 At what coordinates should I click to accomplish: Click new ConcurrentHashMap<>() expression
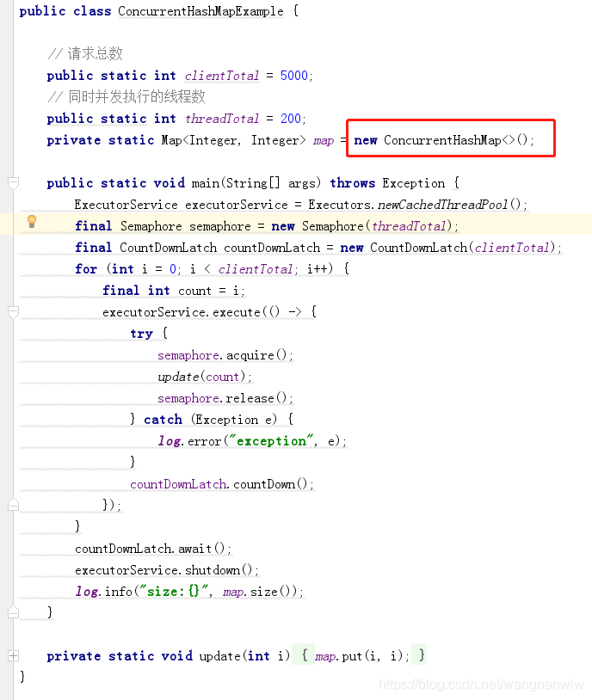pos(441,140)
